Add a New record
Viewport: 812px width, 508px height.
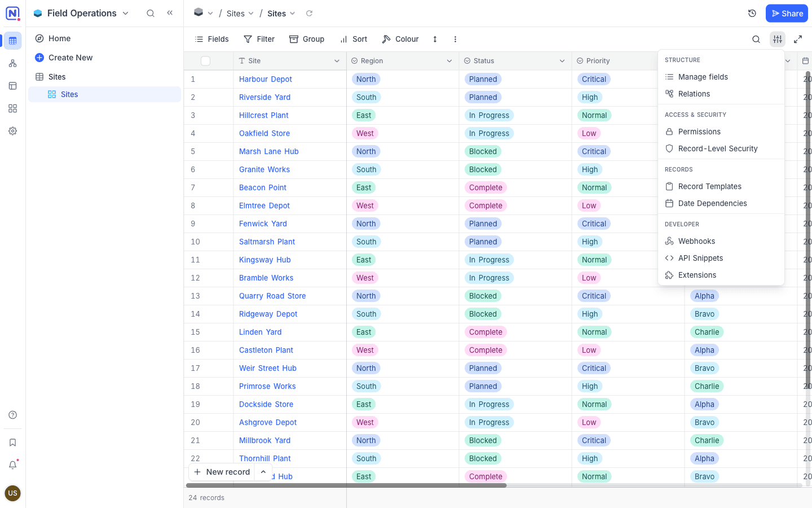coord(222,472)
